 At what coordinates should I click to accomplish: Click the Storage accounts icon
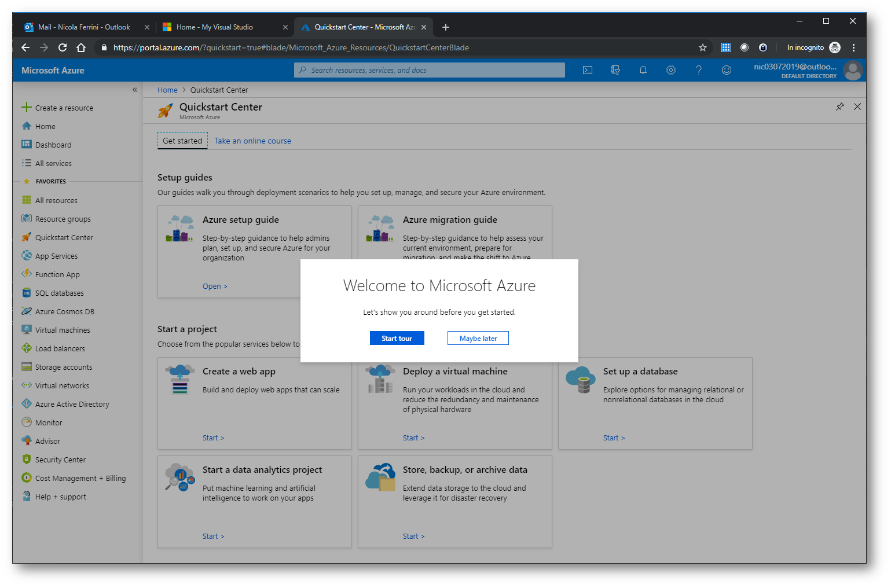pyautogui.click(x=27, y=366)
